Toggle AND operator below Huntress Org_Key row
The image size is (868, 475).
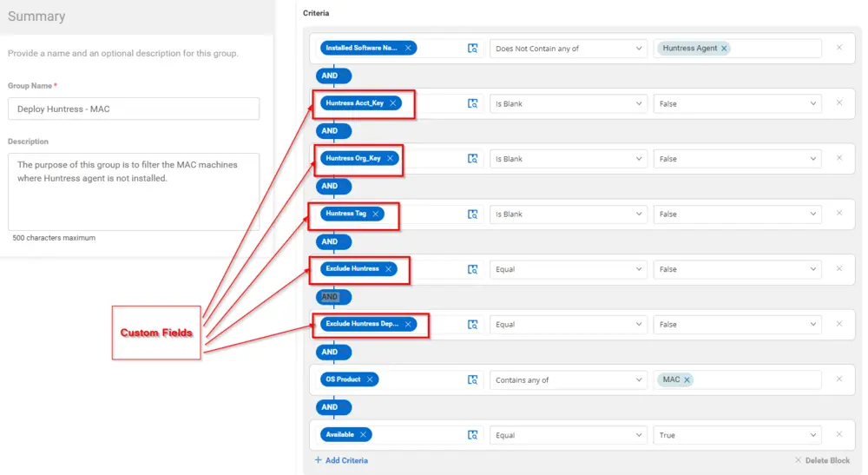pos(333,186)
